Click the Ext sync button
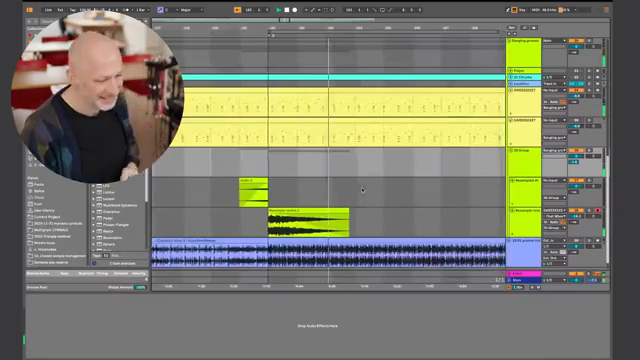The image size is (640, 360). coord(60,10)
